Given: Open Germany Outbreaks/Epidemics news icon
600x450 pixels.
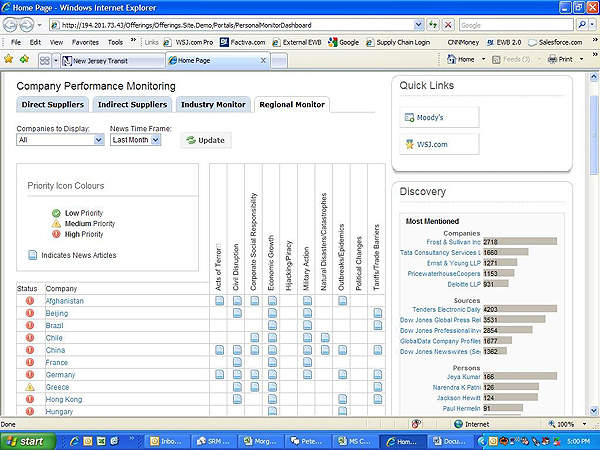Looking at the screenshot, I should (343, 375).
